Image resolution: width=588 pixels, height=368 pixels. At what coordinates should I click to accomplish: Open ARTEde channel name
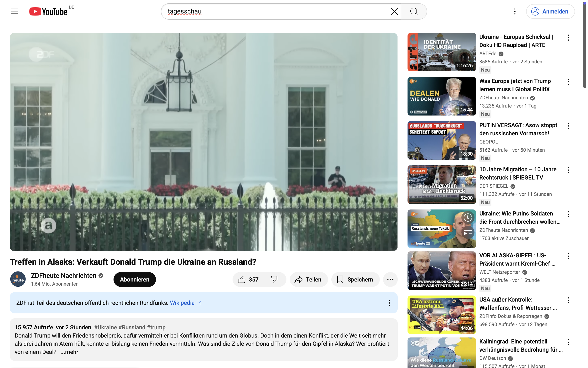(488, 54)
